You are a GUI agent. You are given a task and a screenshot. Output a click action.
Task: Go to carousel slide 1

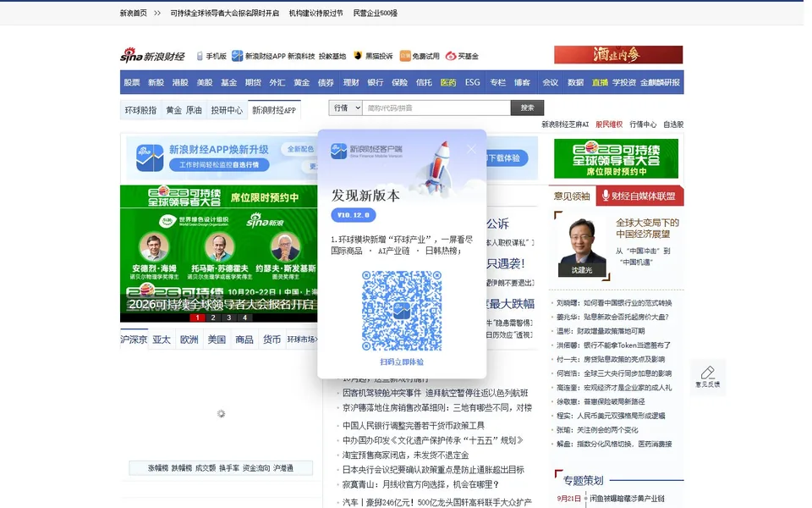pos(197,317)
